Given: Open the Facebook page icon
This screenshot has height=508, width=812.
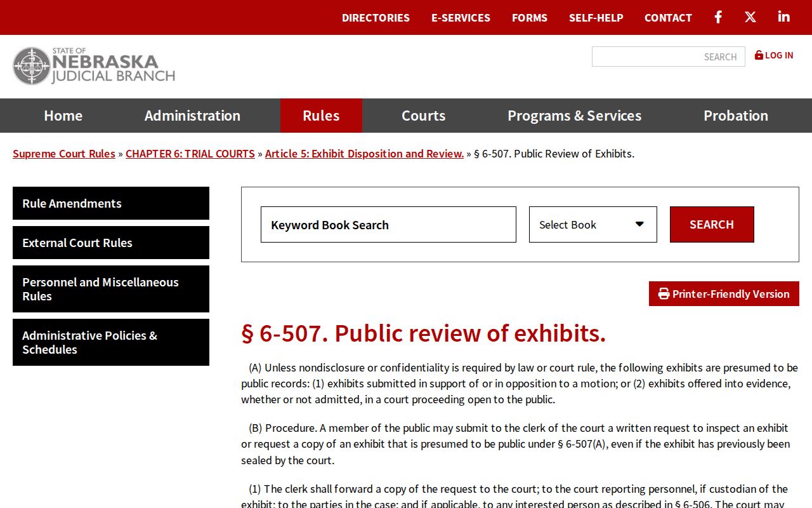Looking at the screenshot, I should [x=718, y=17].
